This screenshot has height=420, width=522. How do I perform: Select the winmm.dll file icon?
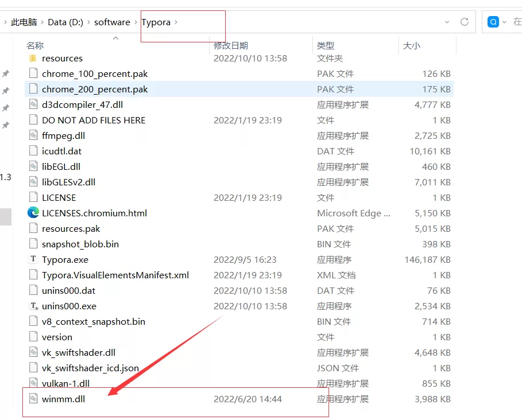click(x=33, y=399)
